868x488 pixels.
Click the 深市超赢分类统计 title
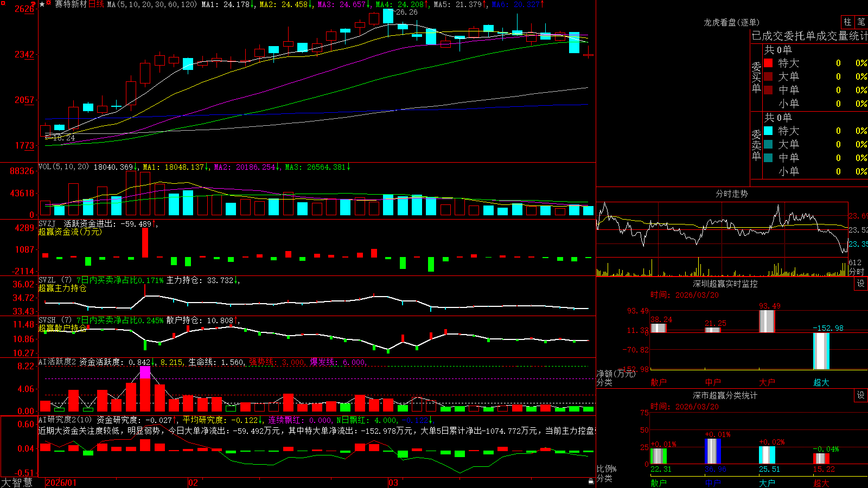[x=725, y=395]
